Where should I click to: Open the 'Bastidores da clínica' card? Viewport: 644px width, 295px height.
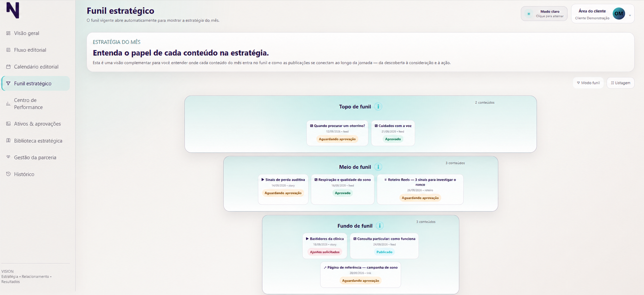point(325,246)
